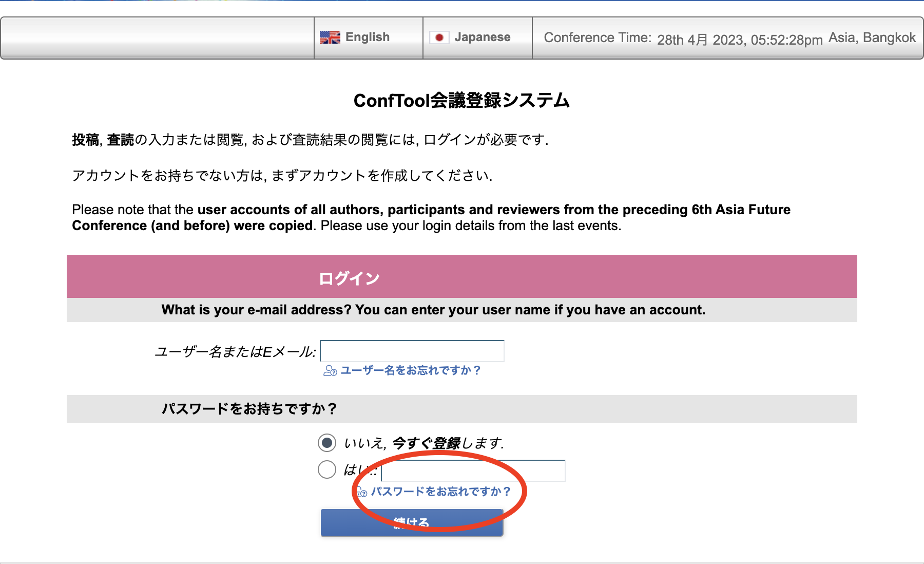Click the Asia, Bangkok timezone text
The width and height of the screenshot is (924, 564).
click(x=872, y=37)
